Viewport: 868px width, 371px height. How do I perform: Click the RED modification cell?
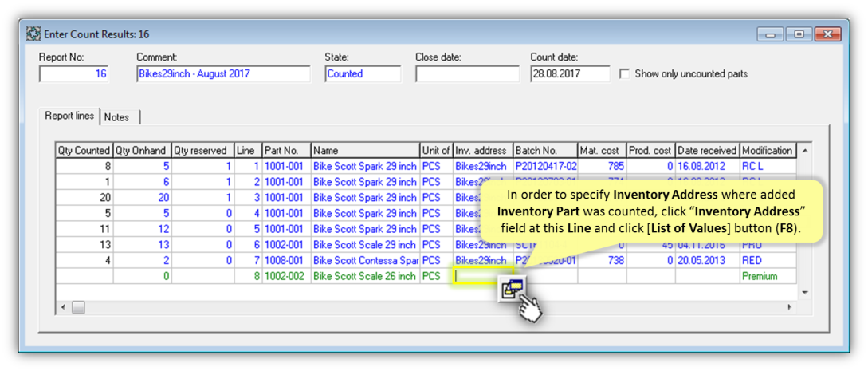pos(768,260)
